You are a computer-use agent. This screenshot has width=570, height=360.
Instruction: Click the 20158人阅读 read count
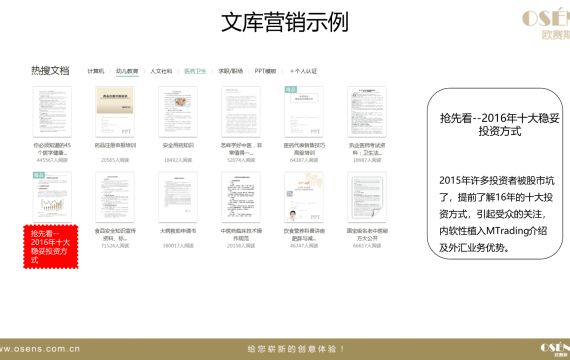[x=241, y=246]
